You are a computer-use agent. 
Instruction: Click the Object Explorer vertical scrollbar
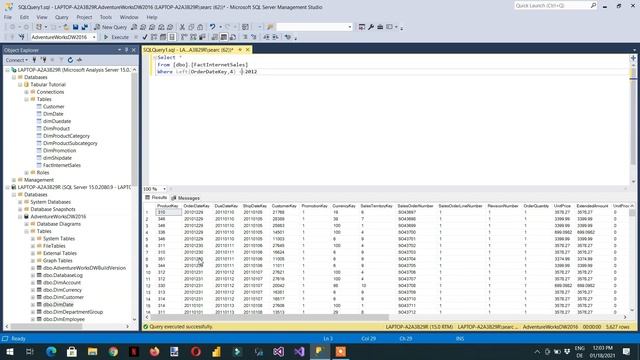134,195
